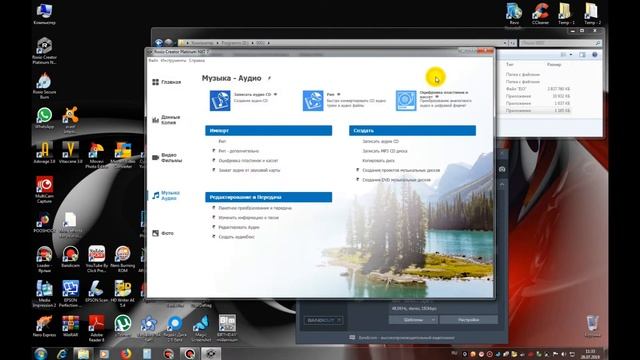Click the Firefox icon in the taskbar
Screen dimensions: 640x360
pos(126,353)
